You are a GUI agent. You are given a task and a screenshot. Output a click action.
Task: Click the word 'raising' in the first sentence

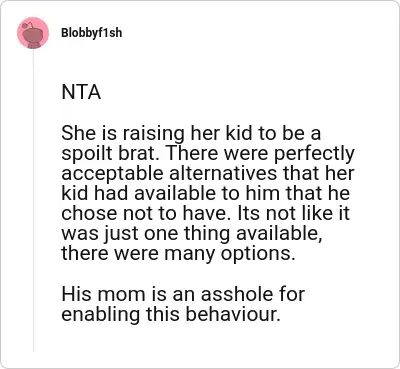point(153,134)
